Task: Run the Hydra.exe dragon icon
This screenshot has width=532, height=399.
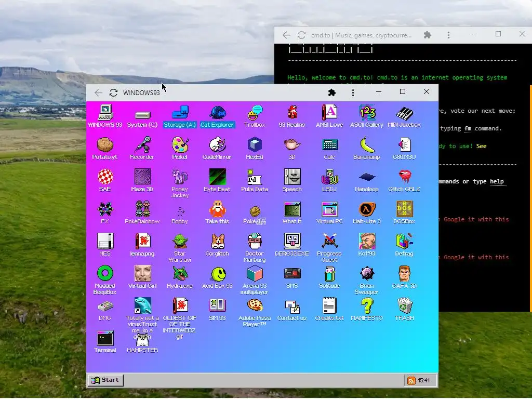Action: [180, 273]
